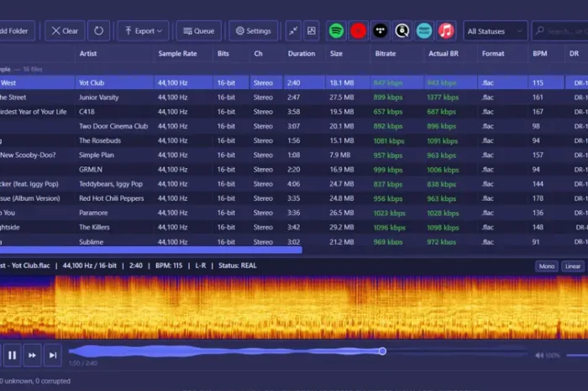Select the GRMLN row
This screenshot has width=588, height=391.
[x=294, y=170]
